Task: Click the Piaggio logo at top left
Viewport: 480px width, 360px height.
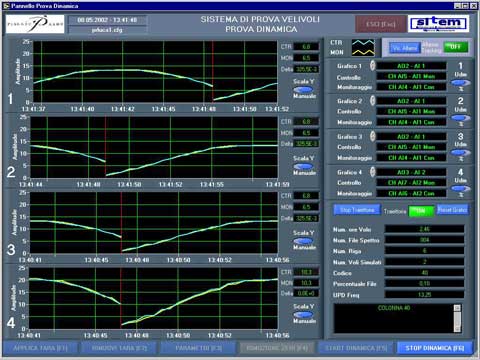Action: [x=35, y=24]
